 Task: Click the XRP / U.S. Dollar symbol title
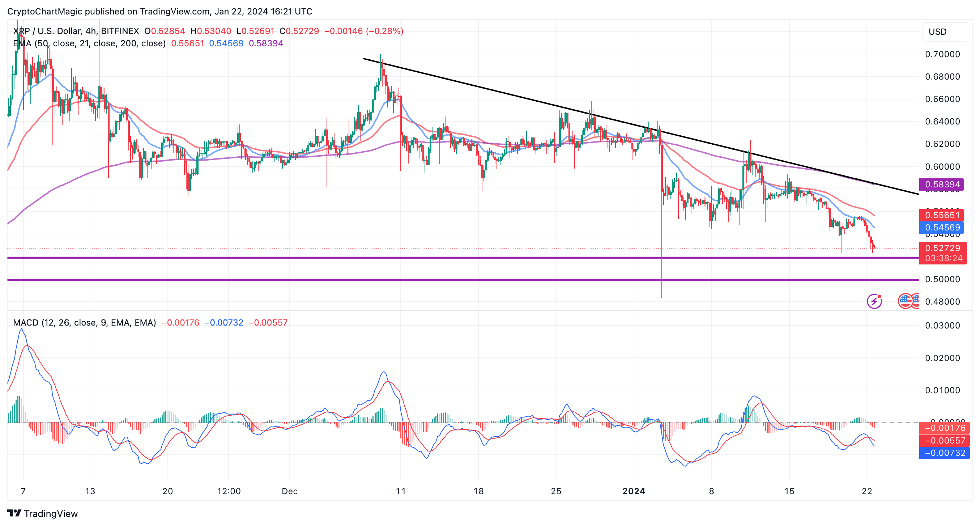[76, 31]
